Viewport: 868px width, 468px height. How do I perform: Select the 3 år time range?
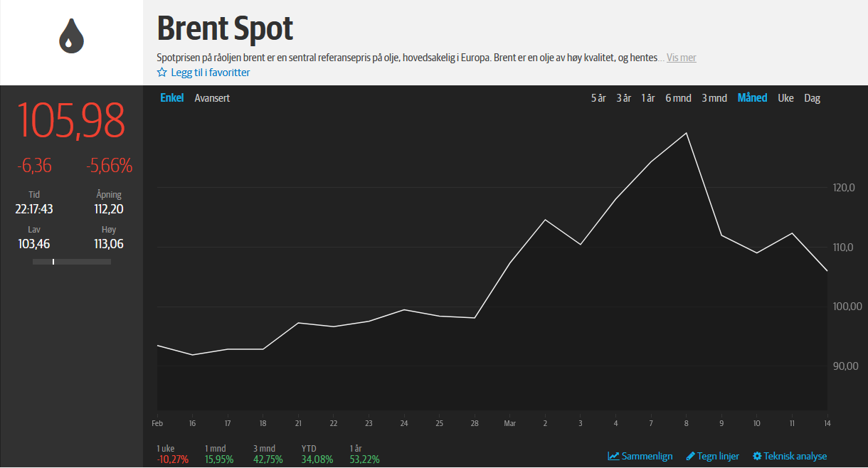[623, 98]
